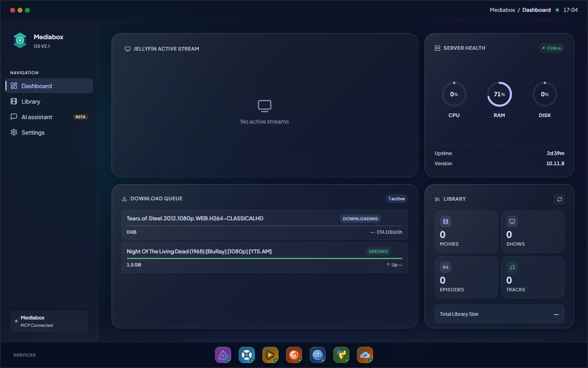Click the Episodes broadcast icon
The height and width of the screenshot is (368, 588).
tap(446, 267)
